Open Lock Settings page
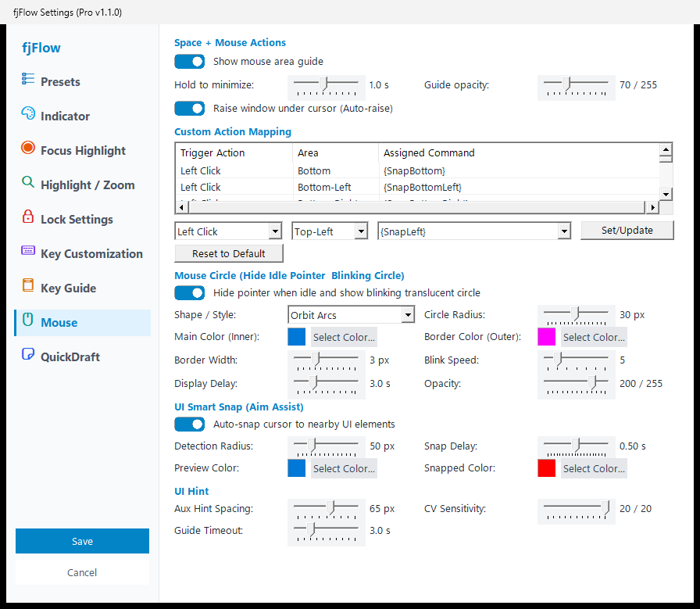This screenshot has width=700, height=609. pos(83,220)
